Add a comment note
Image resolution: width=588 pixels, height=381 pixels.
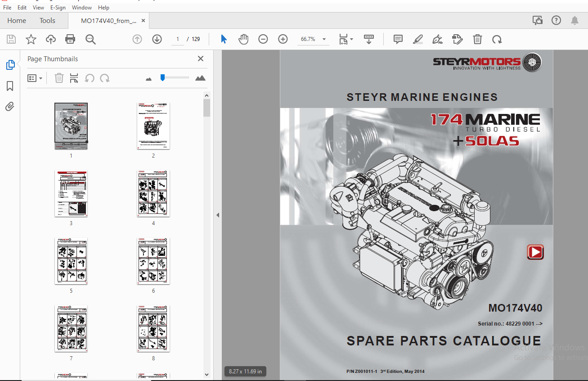click(398, 39)
